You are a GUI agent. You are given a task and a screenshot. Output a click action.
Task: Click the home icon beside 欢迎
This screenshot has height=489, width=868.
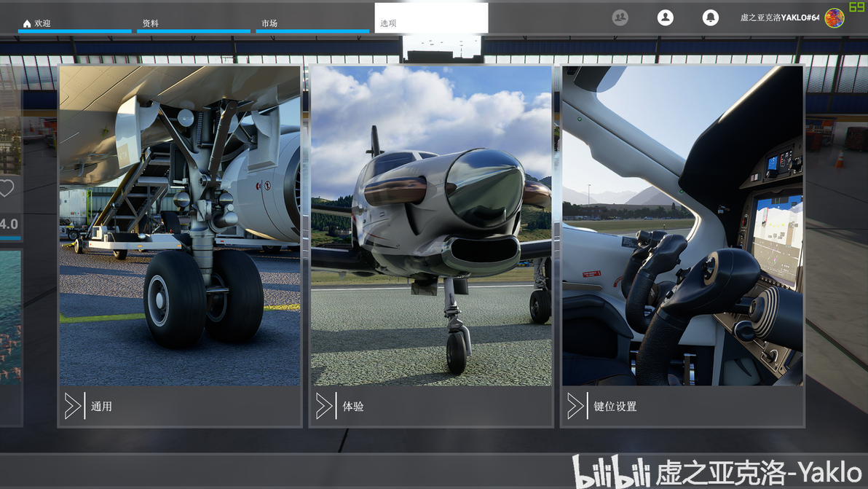click(x=27, y=23)
